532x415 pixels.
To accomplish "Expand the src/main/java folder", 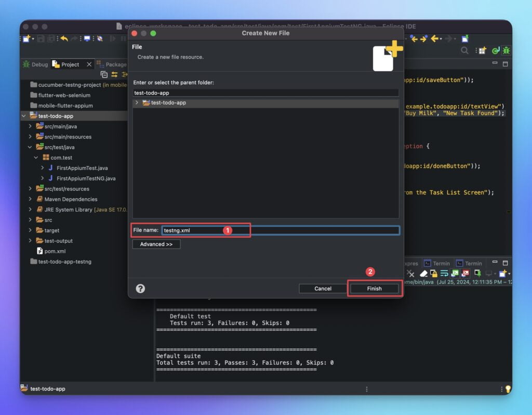I will (x=30, y=126).
